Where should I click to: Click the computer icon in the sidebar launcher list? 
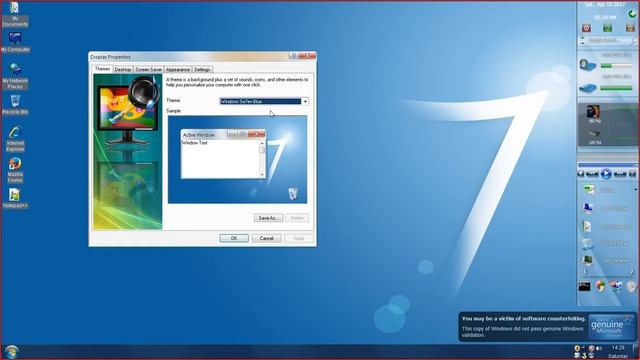588,208
